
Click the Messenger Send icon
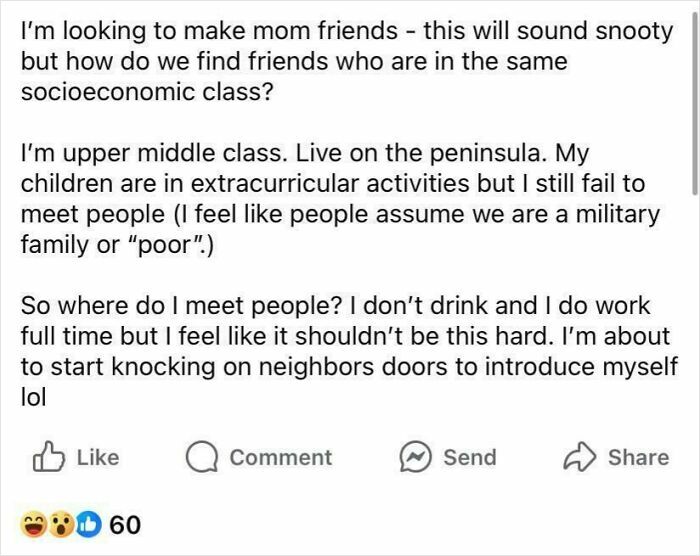[x=415, y=457]
